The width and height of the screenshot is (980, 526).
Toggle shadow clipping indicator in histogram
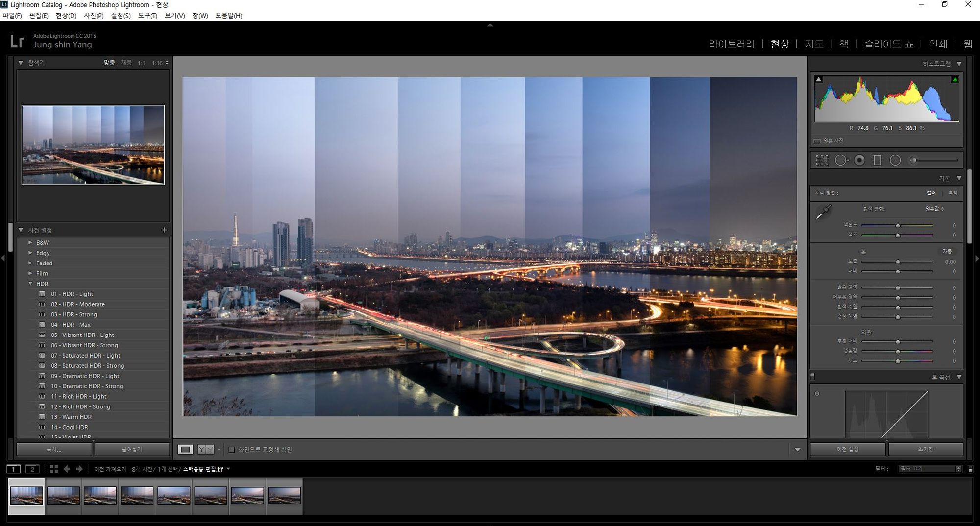tap(819, 79)
